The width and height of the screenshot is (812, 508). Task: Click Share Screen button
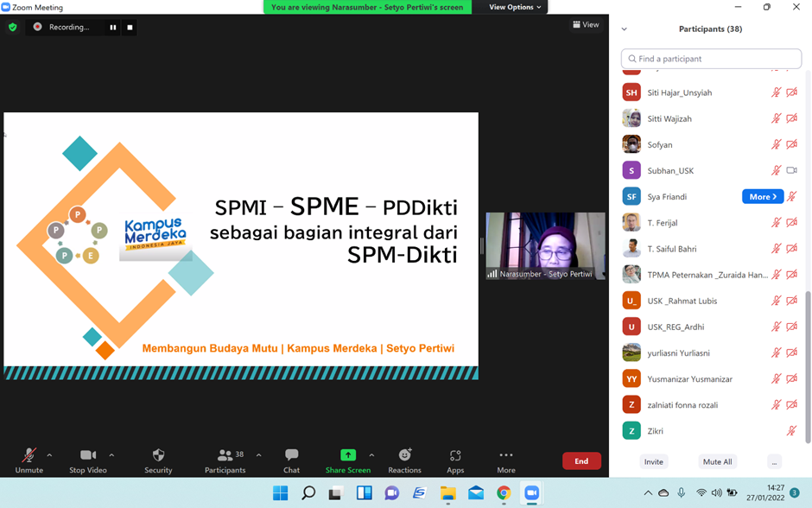[x=348, y=460]
